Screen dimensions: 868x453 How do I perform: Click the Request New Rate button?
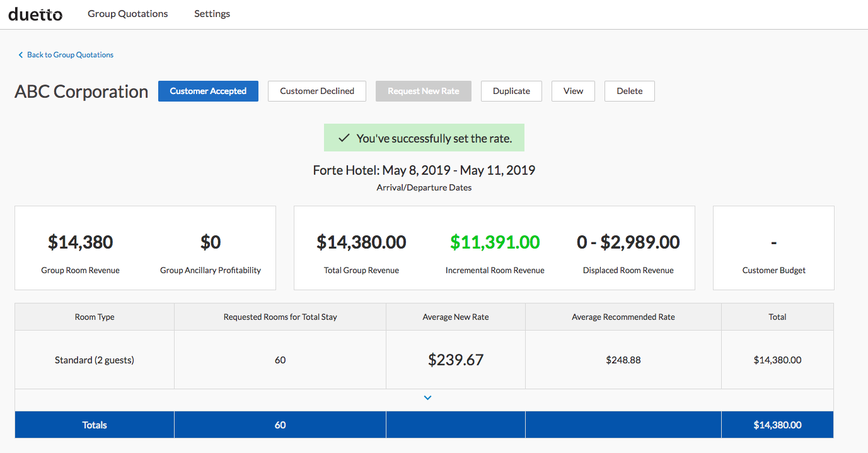coord(423,91)
